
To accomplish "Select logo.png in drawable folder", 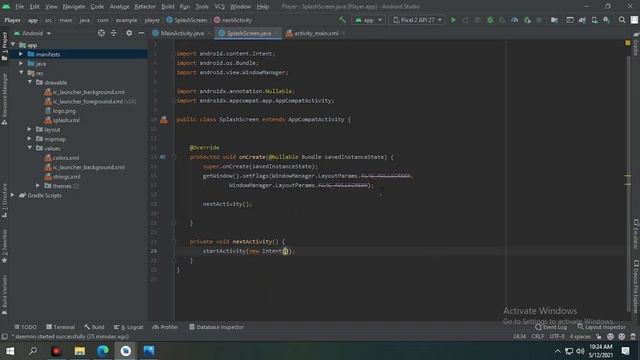I will pyautogui.click(x=60, y=111).
